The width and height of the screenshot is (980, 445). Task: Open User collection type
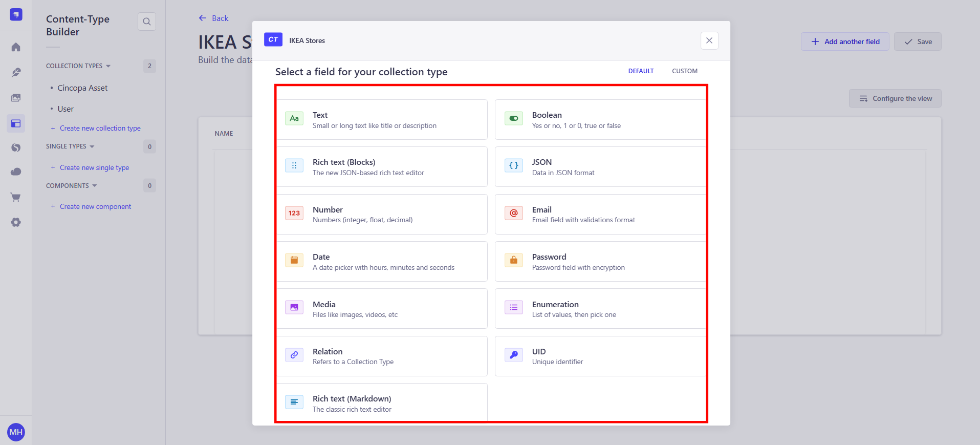66,109
